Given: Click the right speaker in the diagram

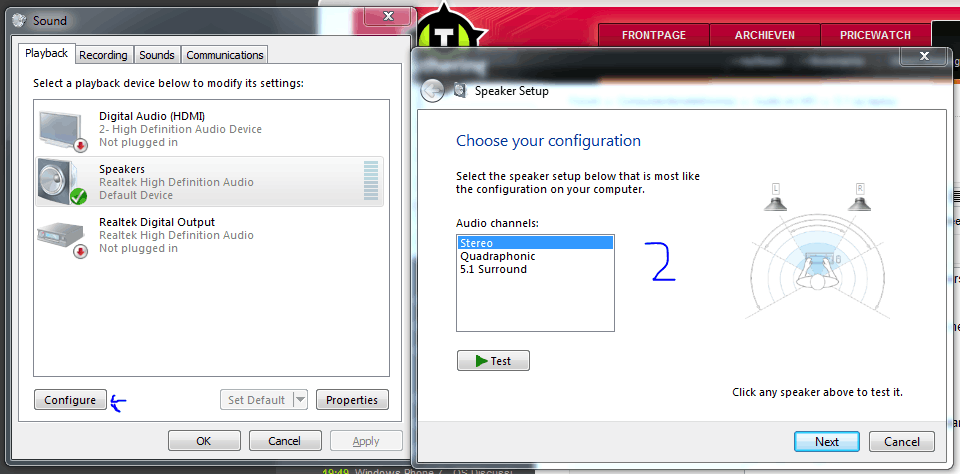Looking at the screenshot, I should click(860, 200).
